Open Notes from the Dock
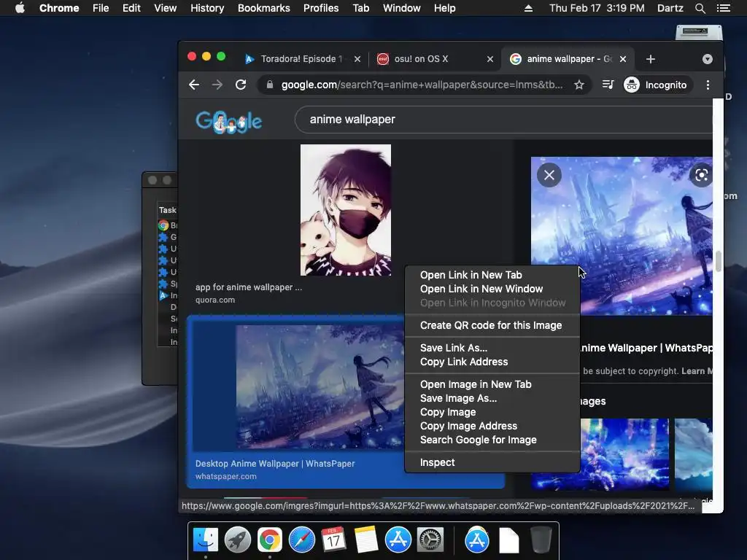 [x=366, y=540]
